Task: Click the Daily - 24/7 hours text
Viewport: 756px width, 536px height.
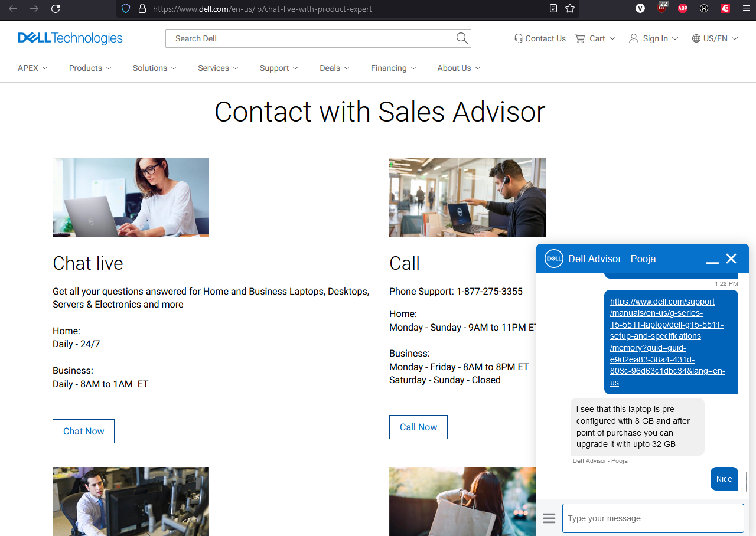Action: 76,344
